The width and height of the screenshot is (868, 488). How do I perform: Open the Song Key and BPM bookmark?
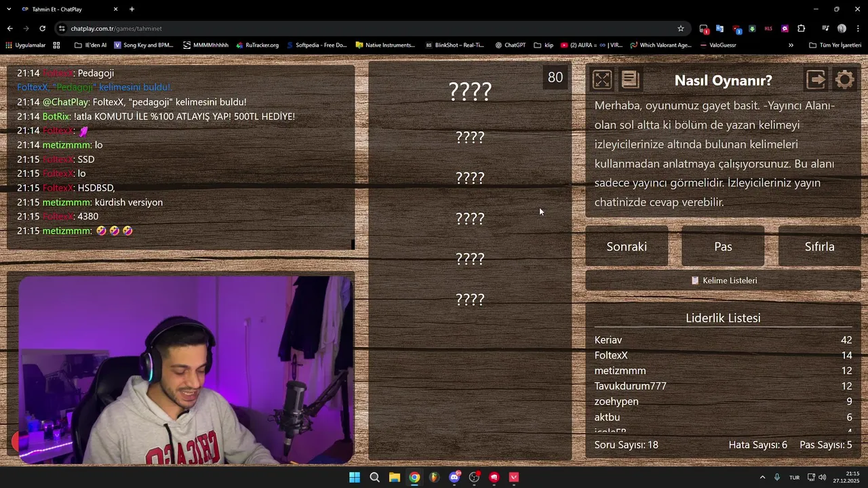click(x=144, y=45)
